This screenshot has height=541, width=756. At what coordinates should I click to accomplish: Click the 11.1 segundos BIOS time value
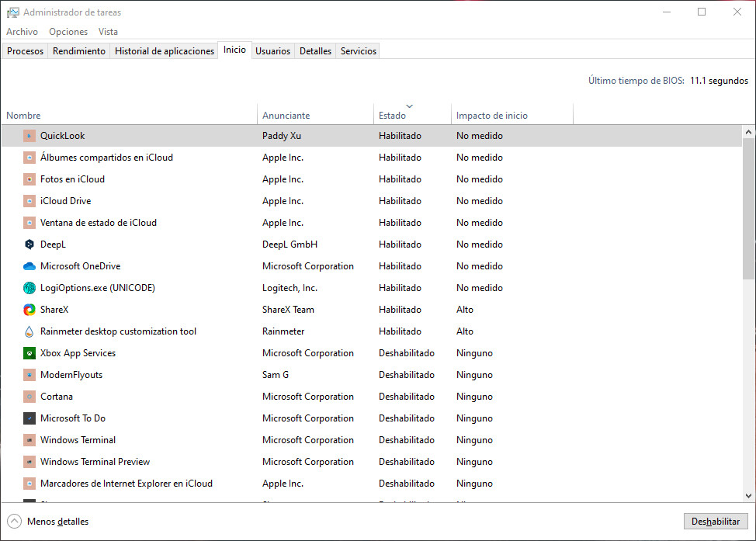point(719,81)
